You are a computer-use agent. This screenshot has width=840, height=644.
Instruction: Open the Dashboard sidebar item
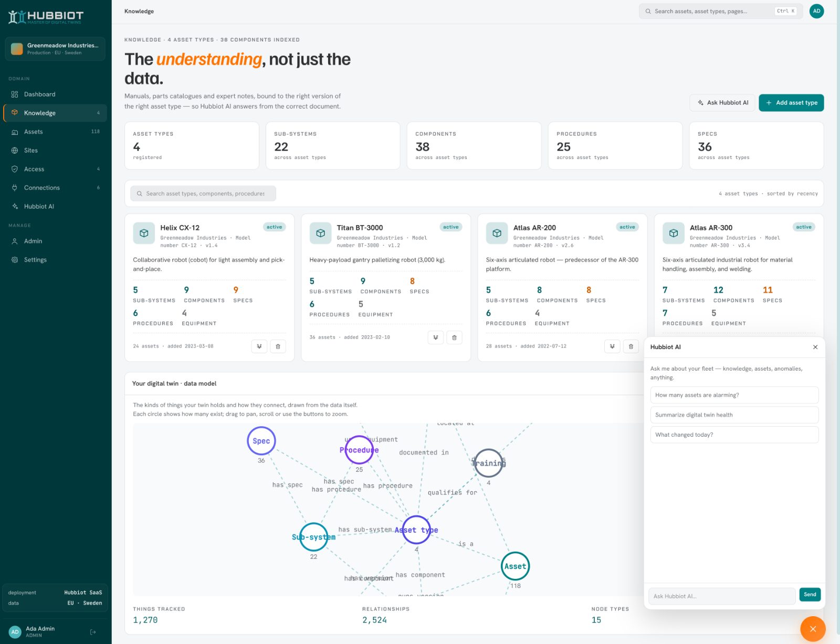coord(55,94)
